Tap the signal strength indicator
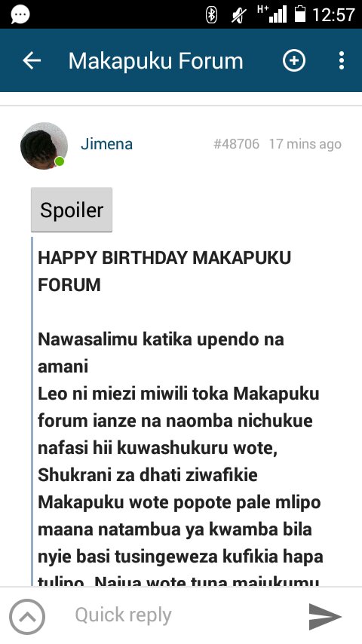The width and height of the screenshot is (362, 644). (273, 14)
